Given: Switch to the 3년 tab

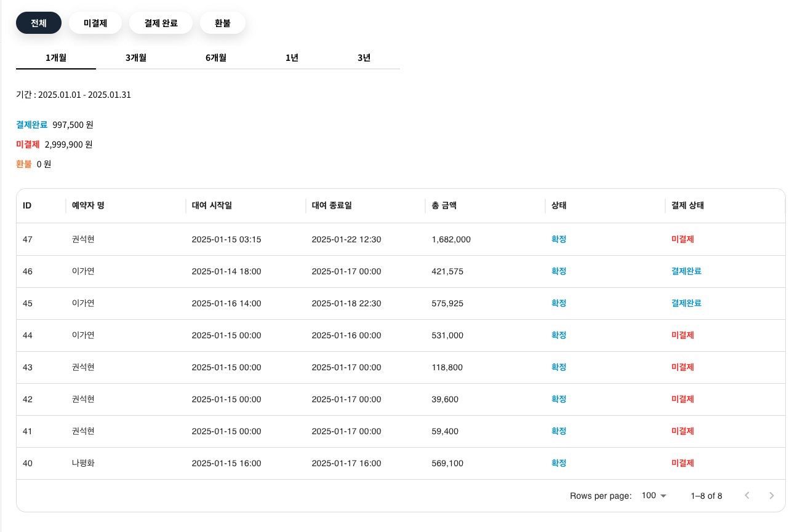Looking at the screenshot, I should coord(364,58).
